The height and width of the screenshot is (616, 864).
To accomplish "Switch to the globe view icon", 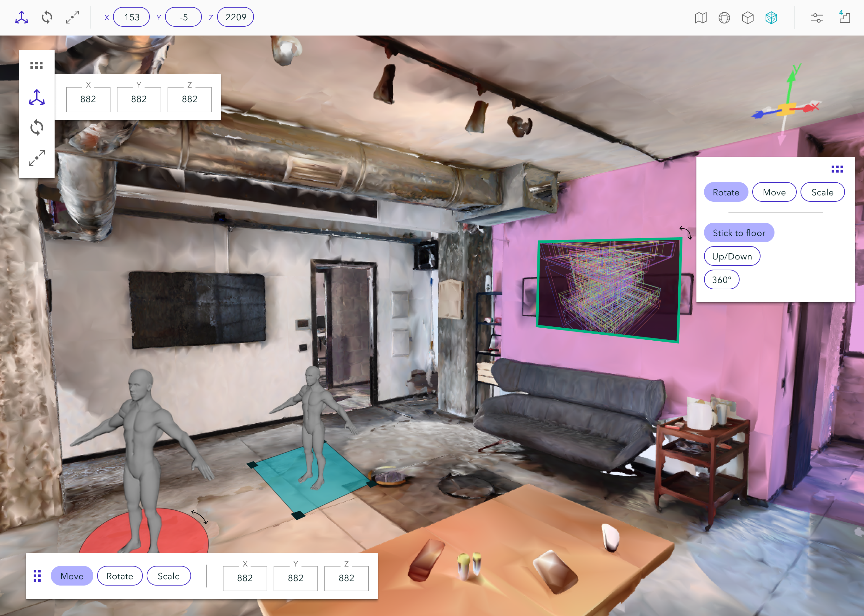I will tap(724, 18).
